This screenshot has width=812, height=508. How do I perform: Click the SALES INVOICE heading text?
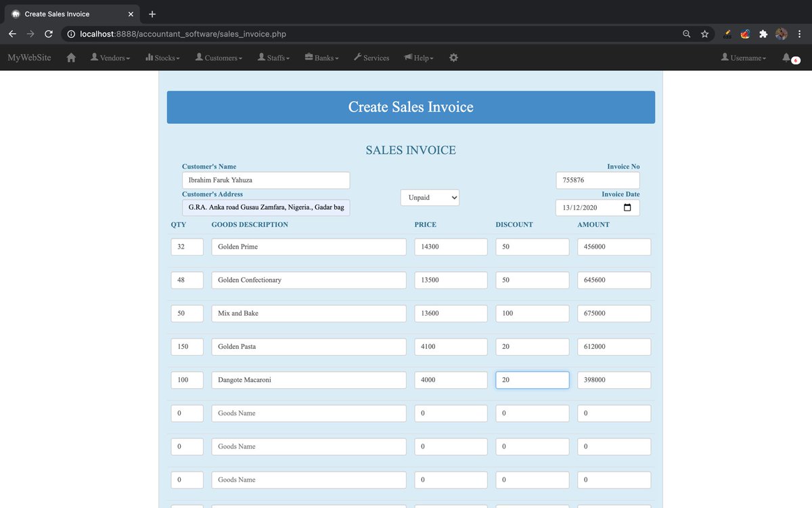[411, 150]
